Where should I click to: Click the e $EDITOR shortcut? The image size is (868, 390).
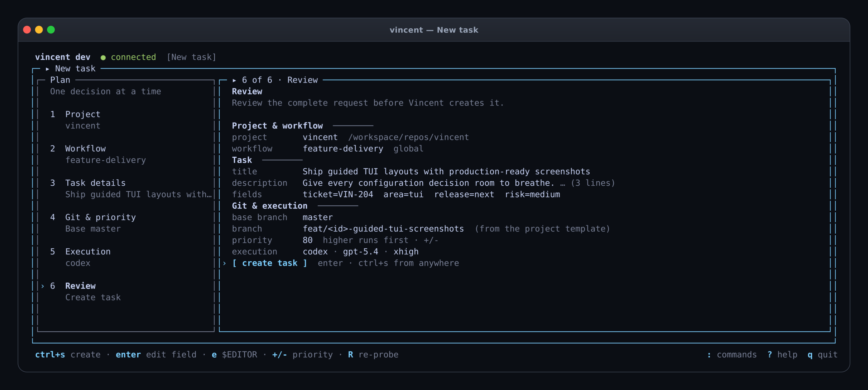click(x=234, y=355)
